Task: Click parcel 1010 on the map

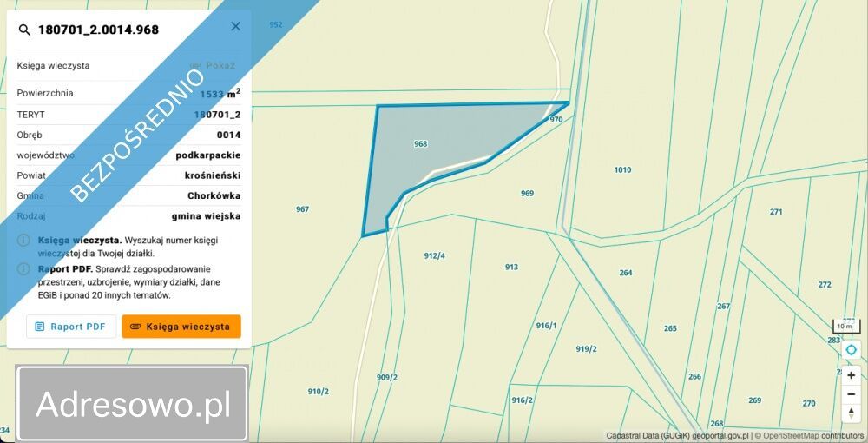Action: 622,170
